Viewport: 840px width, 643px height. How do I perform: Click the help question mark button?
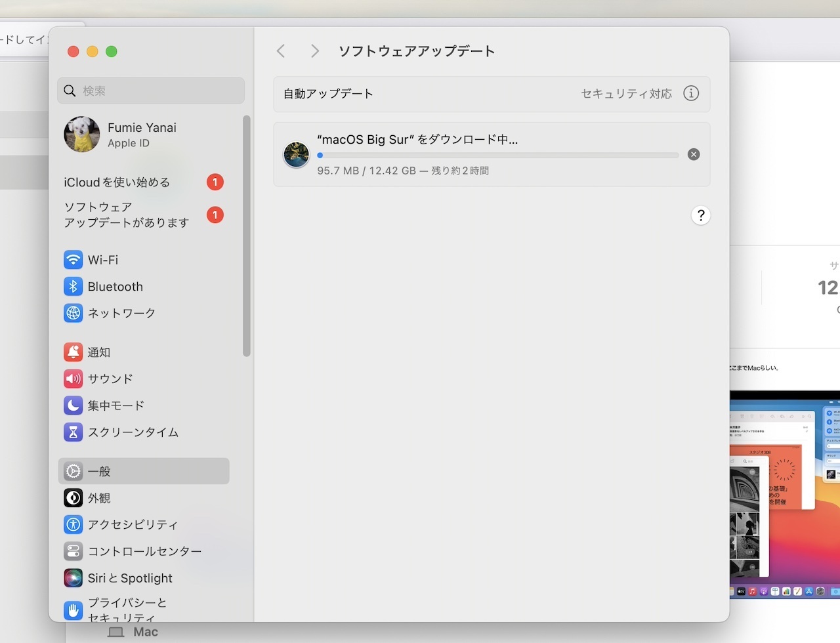[701, 215]
